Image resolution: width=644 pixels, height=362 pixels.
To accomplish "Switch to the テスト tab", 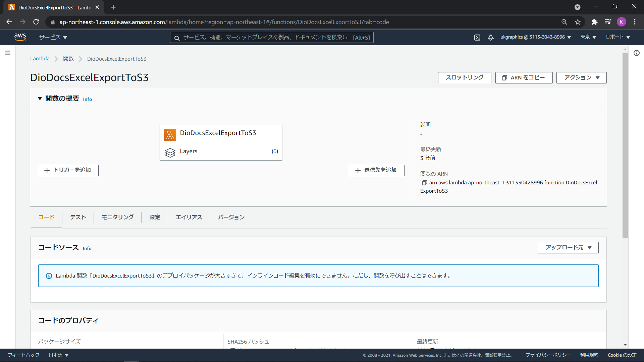I will click(78, 218).
